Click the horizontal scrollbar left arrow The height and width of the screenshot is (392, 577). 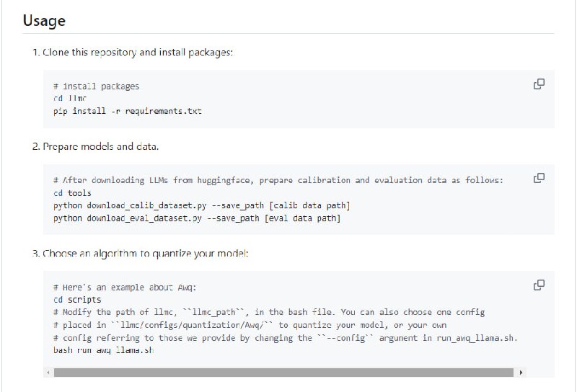[x=48, y=373]
